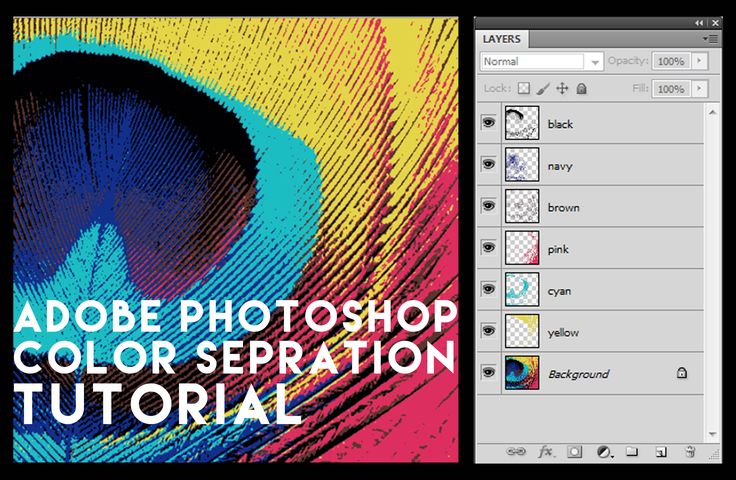Click the lock transparent pixels icon
736x480 pixels.
(x=524, y=88)
